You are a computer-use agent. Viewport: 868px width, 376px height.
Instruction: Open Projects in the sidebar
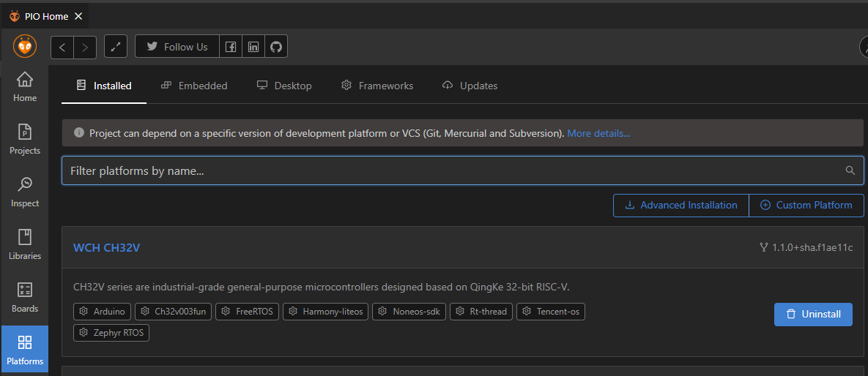pyautogui.click(x=24, y=139)
